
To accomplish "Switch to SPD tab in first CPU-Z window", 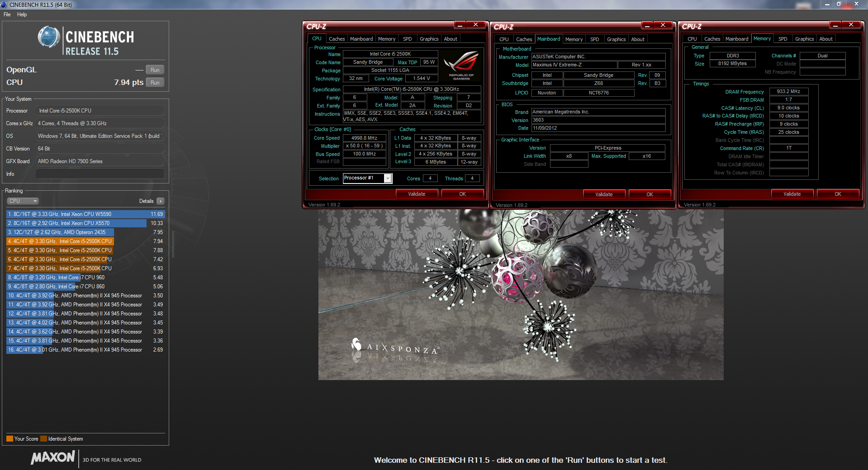I will (x=407, y=39).
